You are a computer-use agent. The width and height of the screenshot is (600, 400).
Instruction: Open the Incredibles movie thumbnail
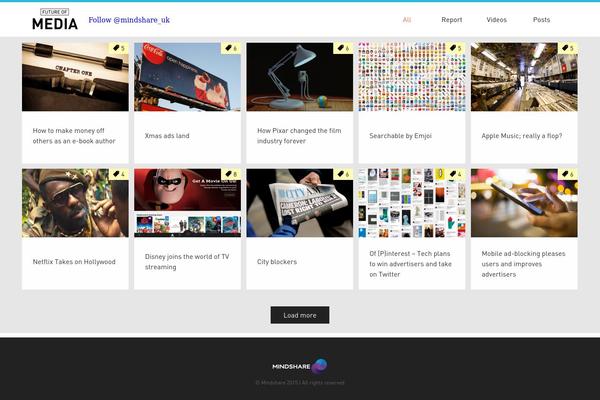(188, 203)
